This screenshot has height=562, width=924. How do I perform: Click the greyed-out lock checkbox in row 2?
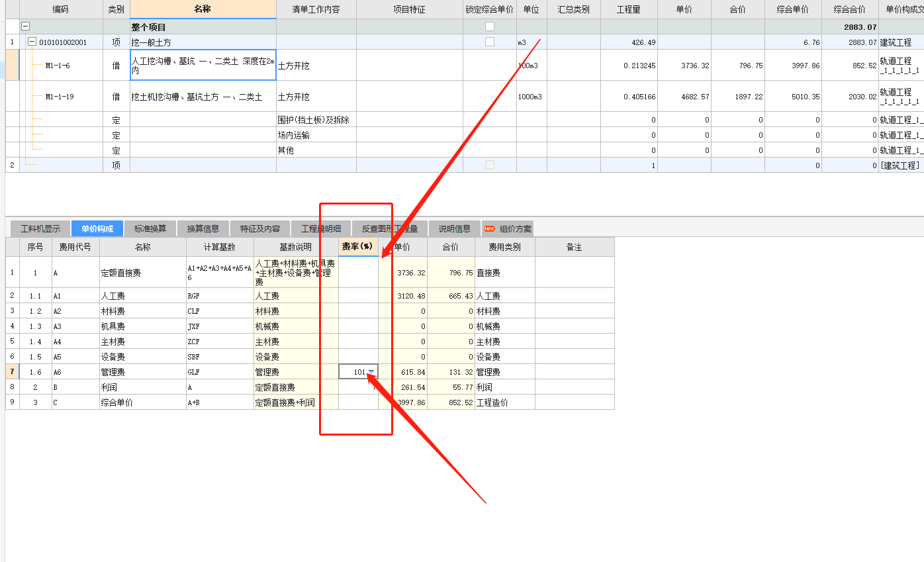[490, 165]
